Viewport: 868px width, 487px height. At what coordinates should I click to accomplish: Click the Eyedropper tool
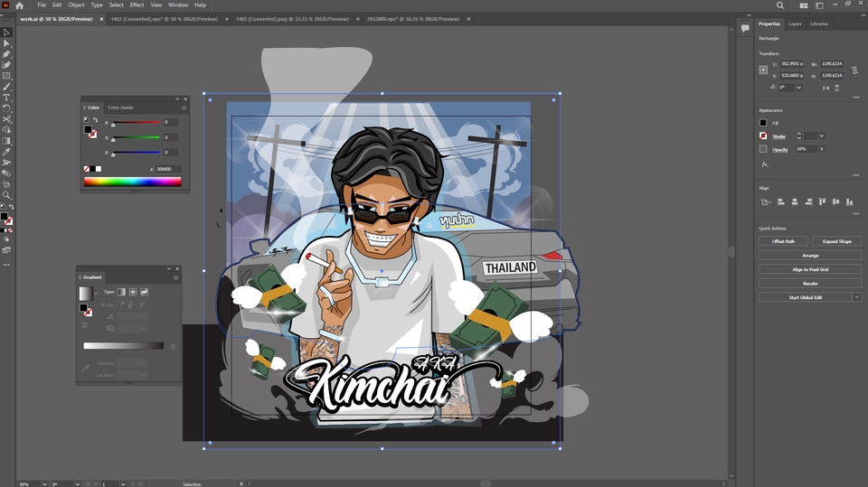coord(6,152)
